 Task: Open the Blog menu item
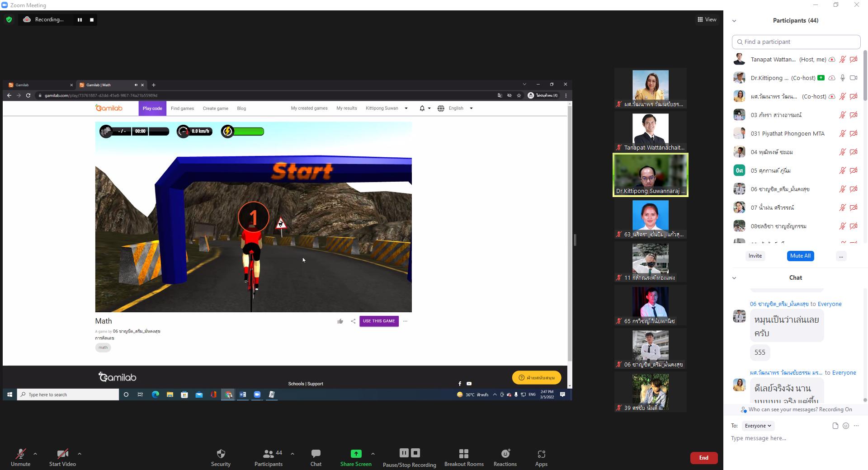pyautogui.click(x=241, y=108)
